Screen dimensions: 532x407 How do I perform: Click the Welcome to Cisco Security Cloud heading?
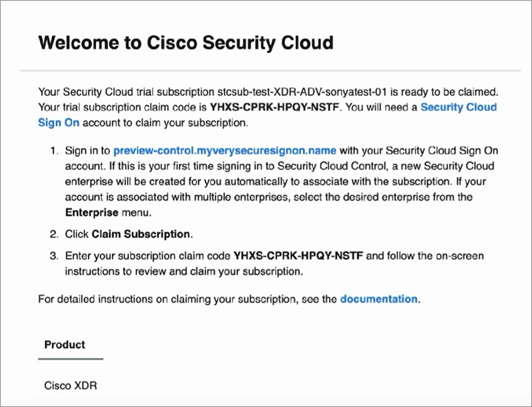pyautogui.click(x=186, y=43)
